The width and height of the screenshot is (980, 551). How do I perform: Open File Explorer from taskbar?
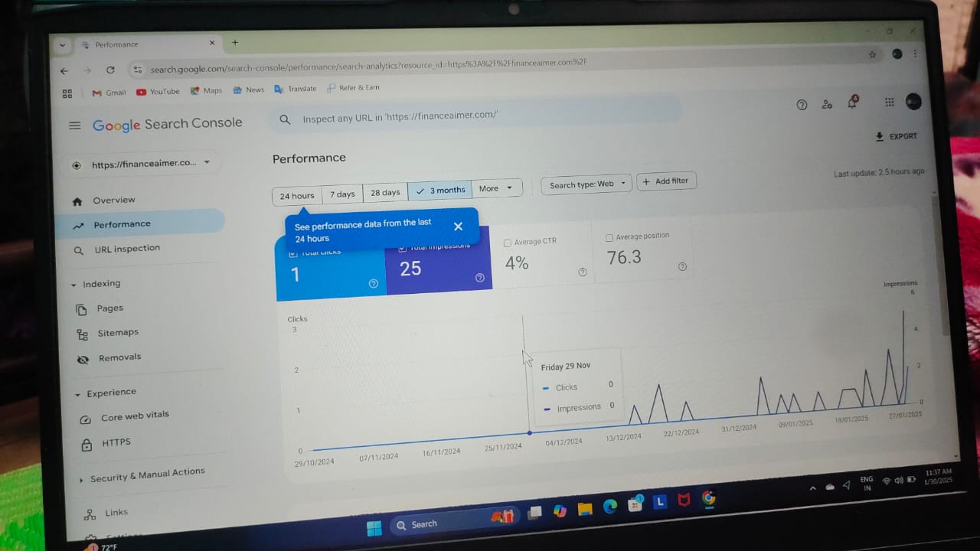click(x=585, y=510)
